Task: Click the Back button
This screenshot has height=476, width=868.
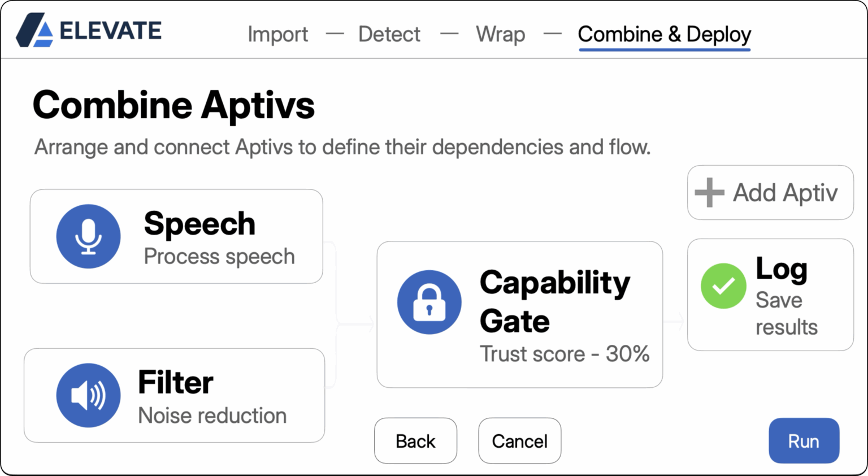Action: pyautogui.click(x=415, y=441)
